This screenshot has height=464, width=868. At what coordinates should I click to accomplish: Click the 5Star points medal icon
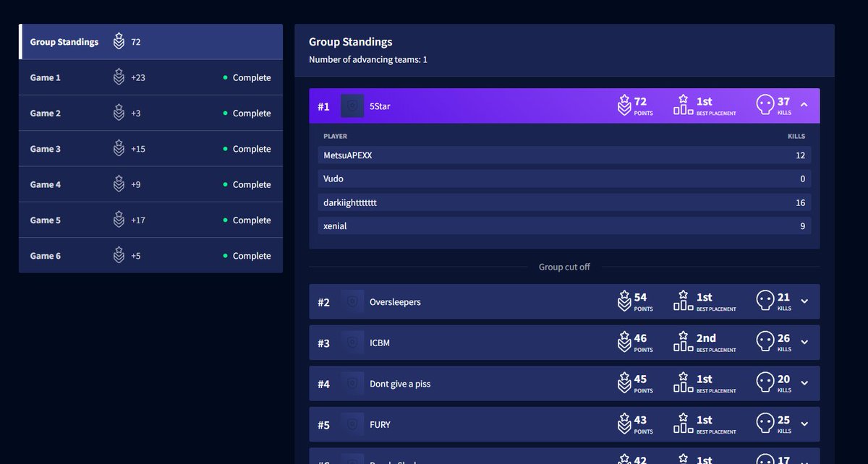point(624,106)
